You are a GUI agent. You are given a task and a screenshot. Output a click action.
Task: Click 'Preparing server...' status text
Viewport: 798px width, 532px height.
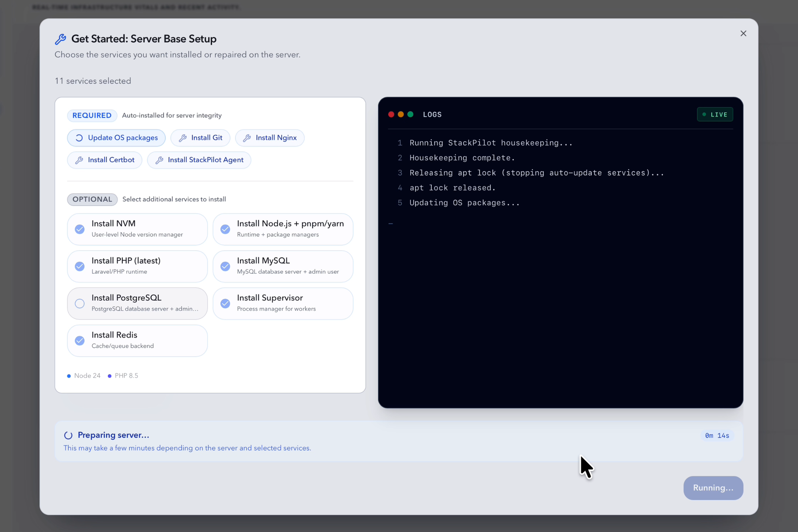(113, 435)
